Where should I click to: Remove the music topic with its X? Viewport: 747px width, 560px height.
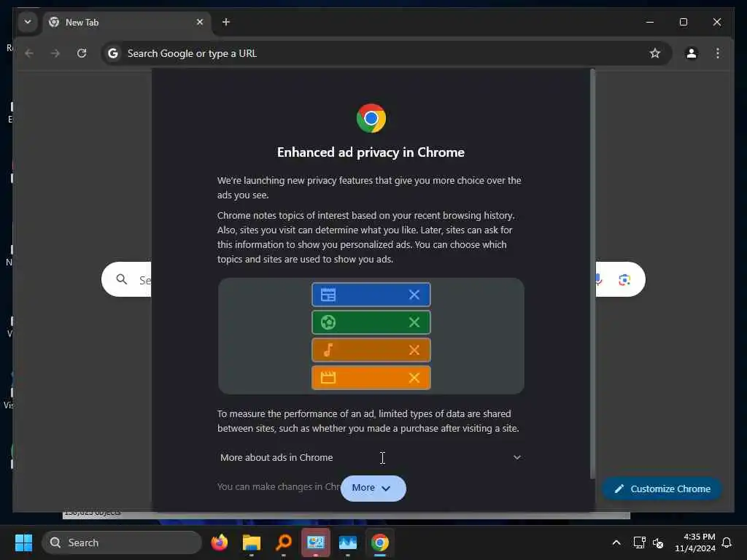click(x=414, y=350)
